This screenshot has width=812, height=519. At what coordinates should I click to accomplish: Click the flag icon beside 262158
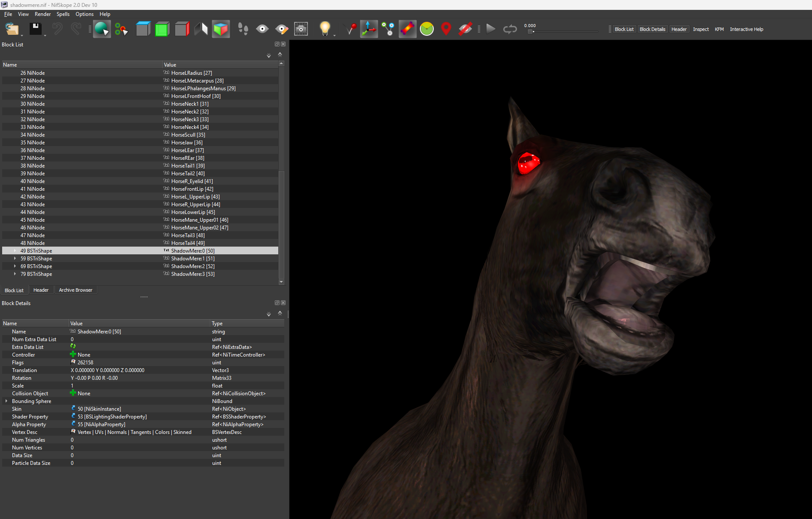(73, 362)
